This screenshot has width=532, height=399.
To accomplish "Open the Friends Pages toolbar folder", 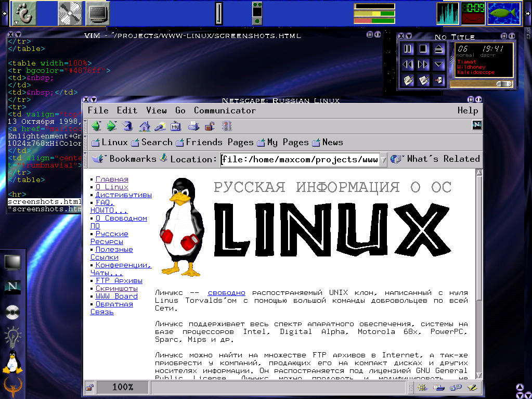I will 214,142.
